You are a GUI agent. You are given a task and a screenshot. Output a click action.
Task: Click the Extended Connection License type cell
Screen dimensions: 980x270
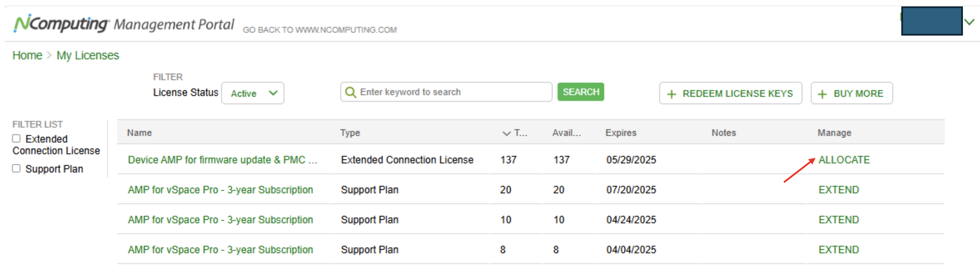[407, 160]
